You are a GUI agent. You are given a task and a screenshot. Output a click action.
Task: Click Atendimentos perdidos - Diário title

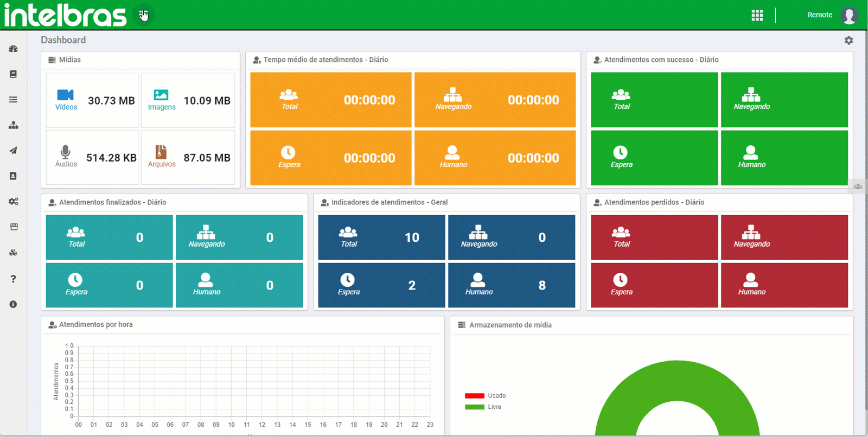tap(654, 202)
